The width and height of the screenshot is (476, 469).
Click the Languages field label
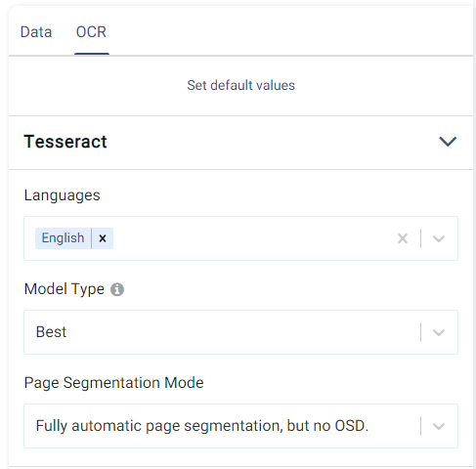pos(63,195)
